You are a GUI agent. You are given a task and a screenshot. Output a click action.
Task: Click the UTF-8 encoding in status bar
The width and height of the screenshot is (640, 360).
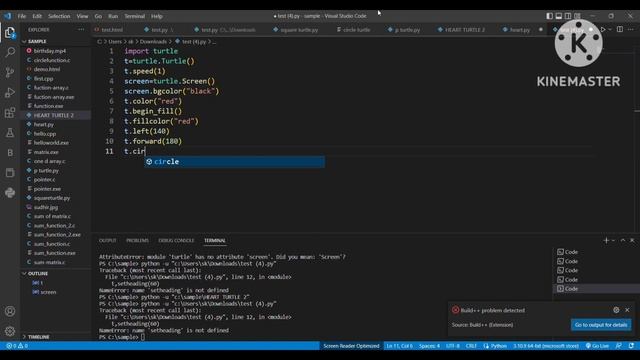(453, 346)
